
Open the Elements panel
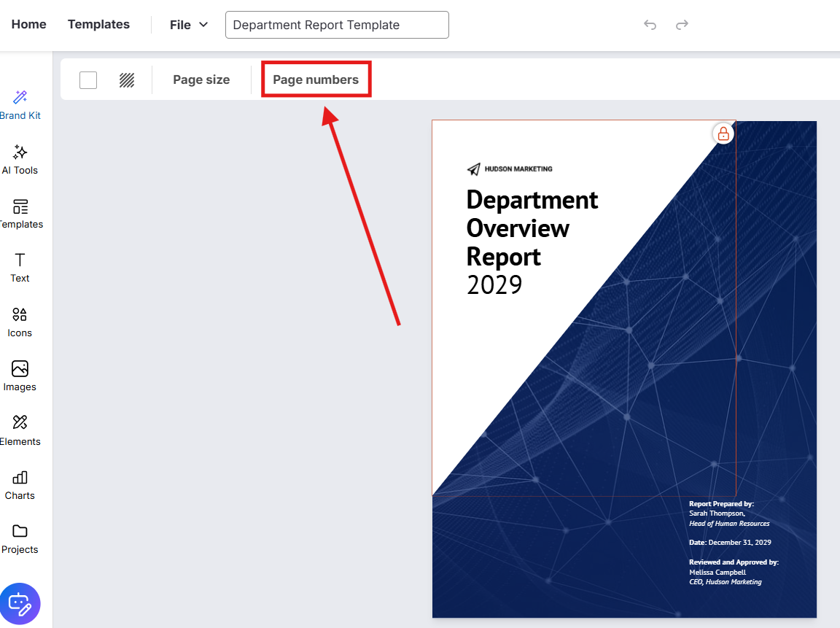20,430
